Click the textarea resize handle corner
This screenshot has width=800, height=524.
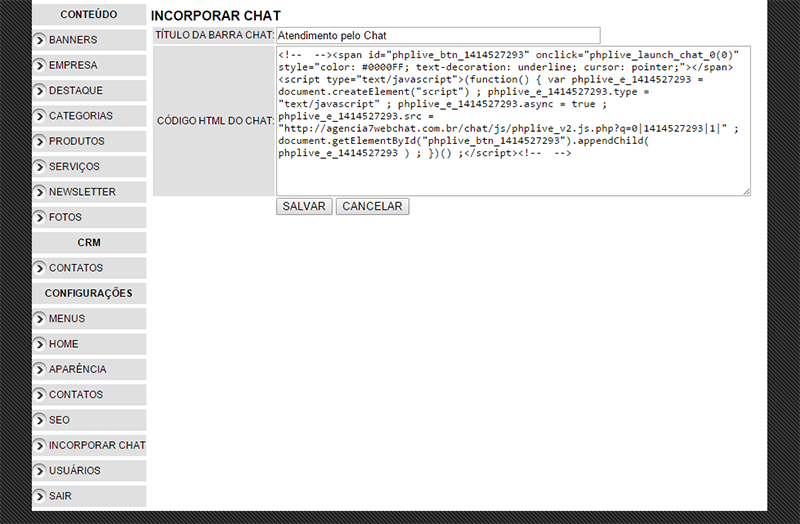[x=746, y=191]
